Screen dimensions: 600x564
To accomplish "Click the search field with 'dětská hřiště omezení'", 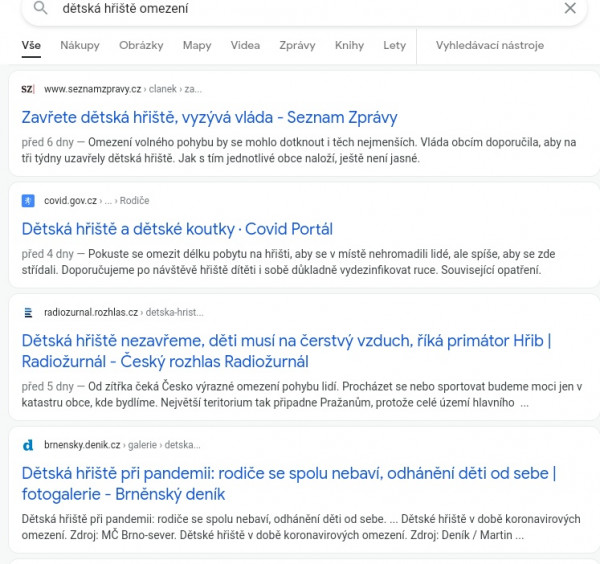I will click(x=304, y=10).
